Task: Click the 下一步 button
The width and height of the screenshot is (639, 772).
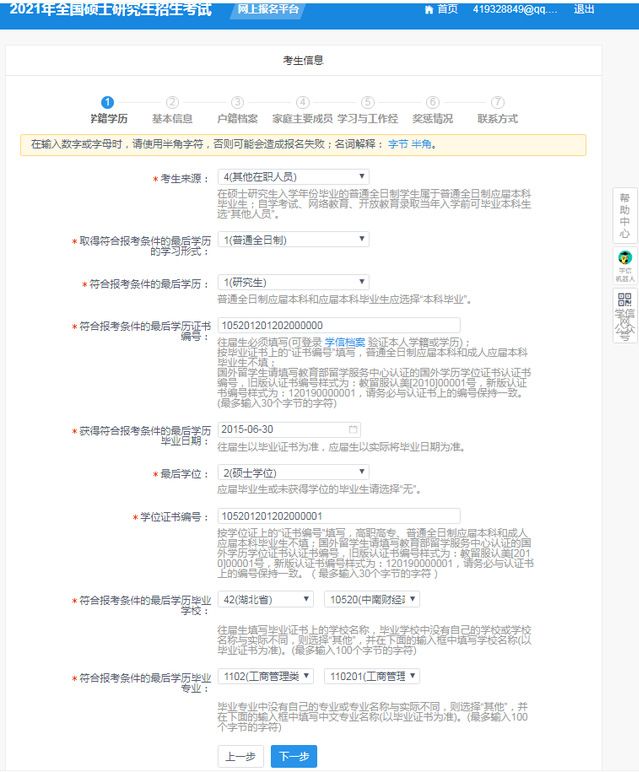Action: [294, 756]
